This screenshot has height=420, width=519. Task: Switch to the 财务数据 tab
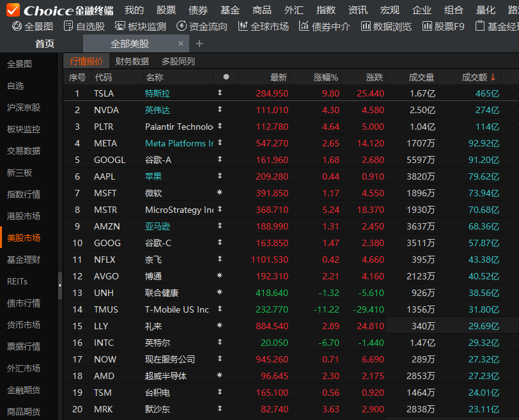pos(132,61)
